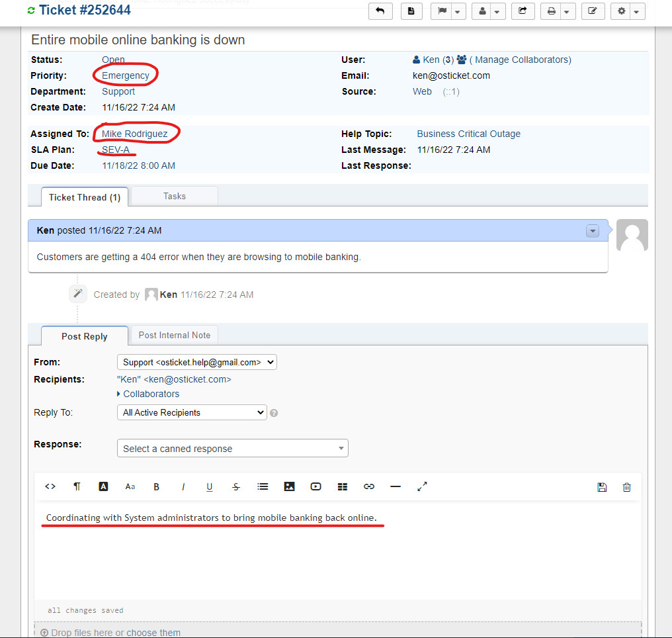Toggle HTML code view in editor
This screenshot has width=672, height=638.
click(50, 486)
